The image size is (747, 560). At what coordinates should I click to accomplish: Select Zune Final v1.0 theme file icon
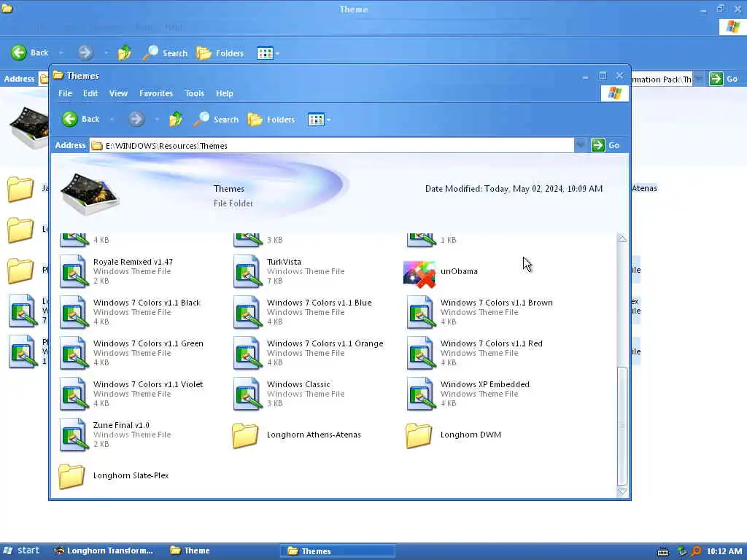[74, 435]
